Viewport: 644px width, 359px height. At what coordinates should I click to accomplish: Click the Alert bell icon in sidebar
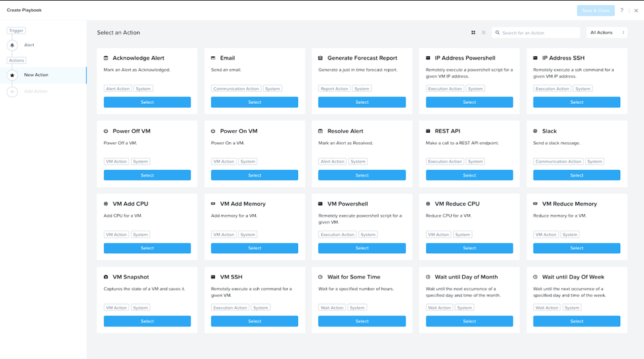coord(12,45)
